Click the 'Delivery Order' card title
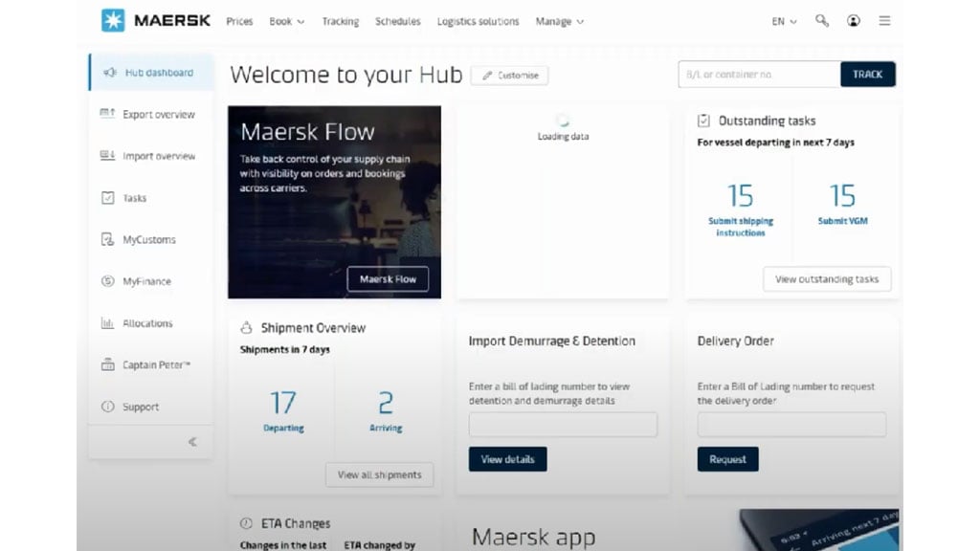The height and width of the screenshot is (551, 980). 736,342
